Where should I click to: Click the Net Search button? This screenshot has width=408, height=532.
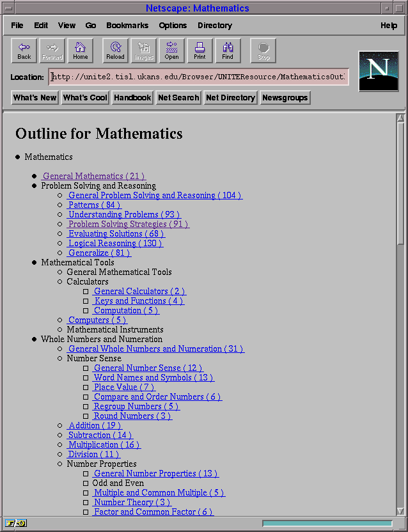(x=178, y=98)
